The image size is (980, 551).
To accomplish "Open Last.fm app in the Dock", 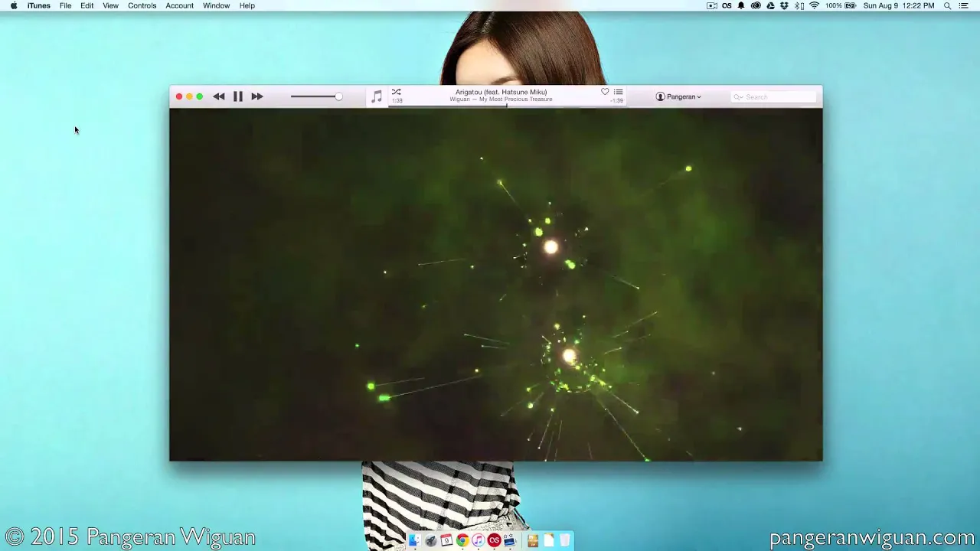I will [x=495, y=540].
